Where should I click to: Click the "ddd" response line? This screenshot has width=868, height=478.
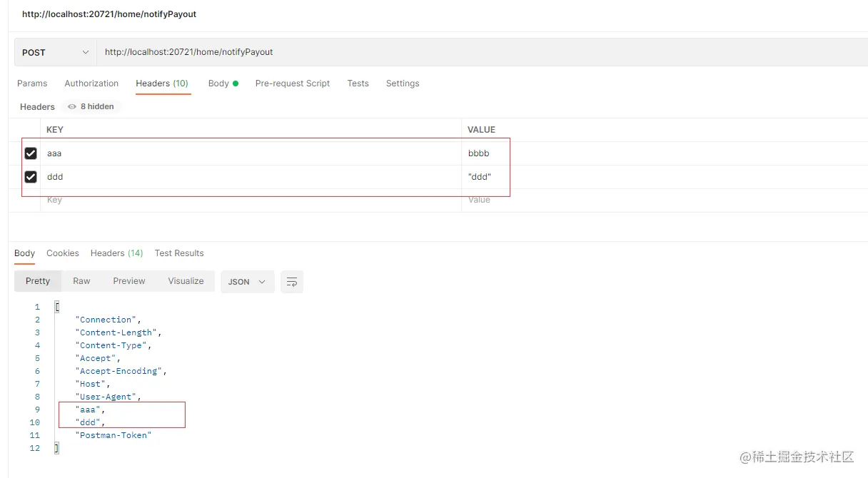point(91,422)
